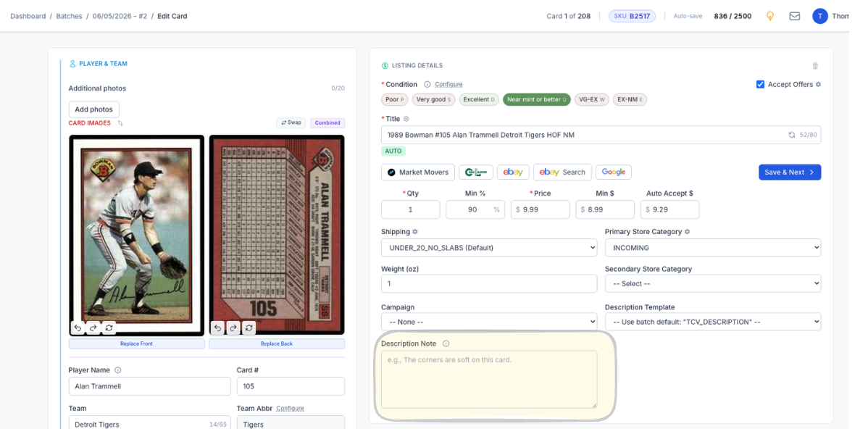The image size is (868, 442).
Task: Open the Campaign dropdown
Action: coord(489,322)
